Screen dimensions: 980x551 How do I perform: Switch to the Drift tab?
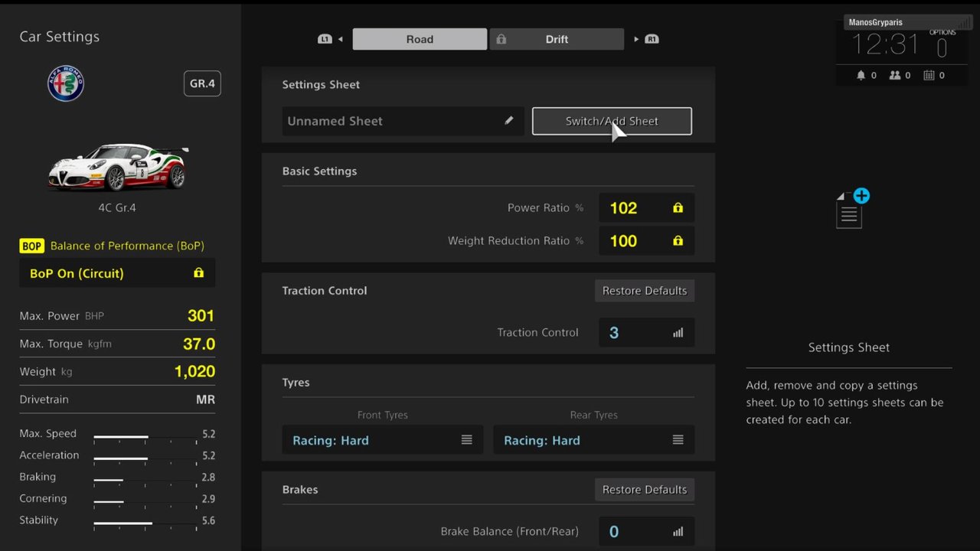(557, 39)
